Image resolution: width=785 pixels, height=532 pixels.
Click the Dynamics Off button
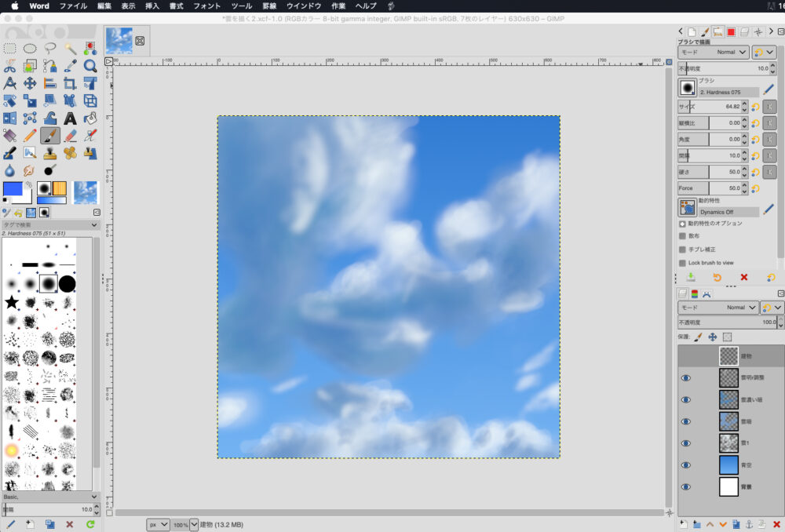pos(728,212)
